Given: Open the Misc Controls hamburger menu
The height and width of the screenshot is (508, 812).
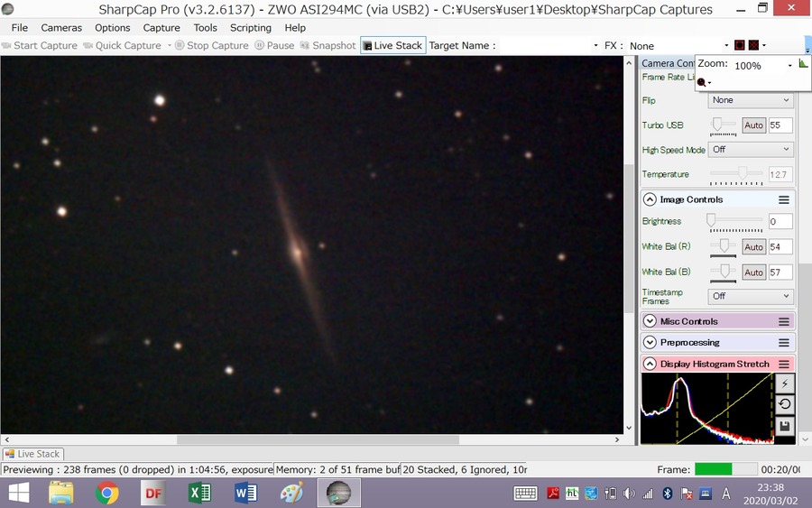Looking at the screenshot, I should click(x=784, y=321).
